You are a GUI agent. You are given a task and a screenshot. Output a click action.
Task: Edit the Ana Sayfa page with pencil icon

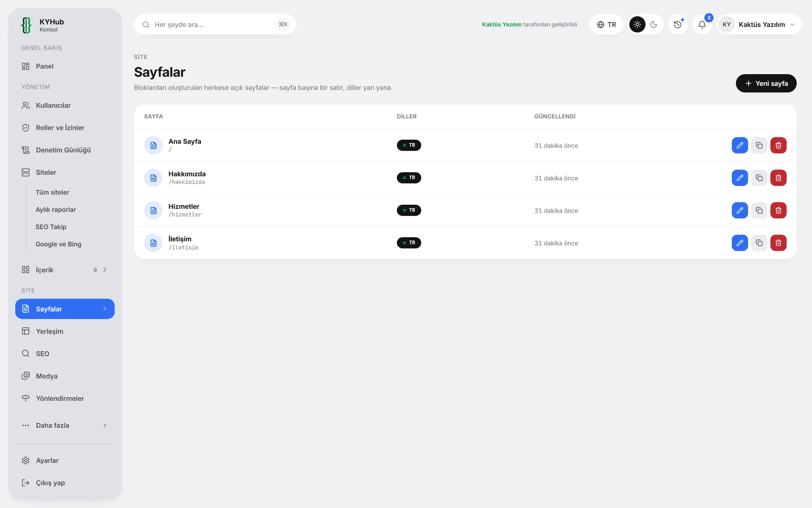(x=740, y=145)
